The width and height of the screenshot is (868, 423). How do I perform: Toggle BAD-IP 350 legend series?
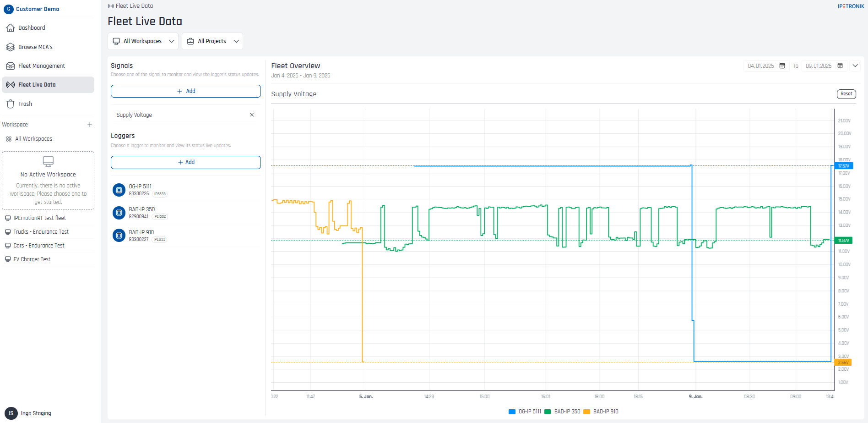pos(563,412)
